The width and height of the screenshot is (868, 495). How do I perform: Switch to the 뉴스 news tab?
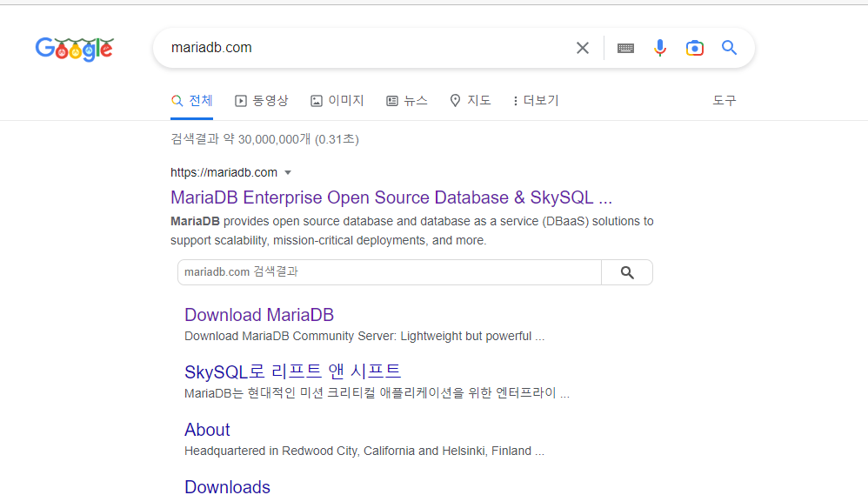tap(407, 101)
